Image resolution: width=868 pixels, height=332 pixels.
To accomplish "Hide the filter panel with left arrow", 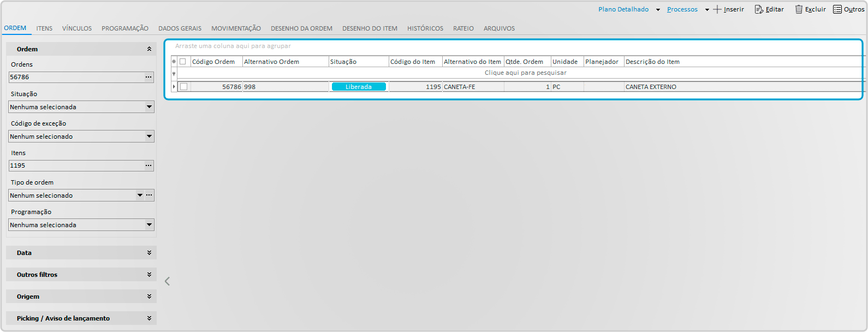I will pos(168,281).
